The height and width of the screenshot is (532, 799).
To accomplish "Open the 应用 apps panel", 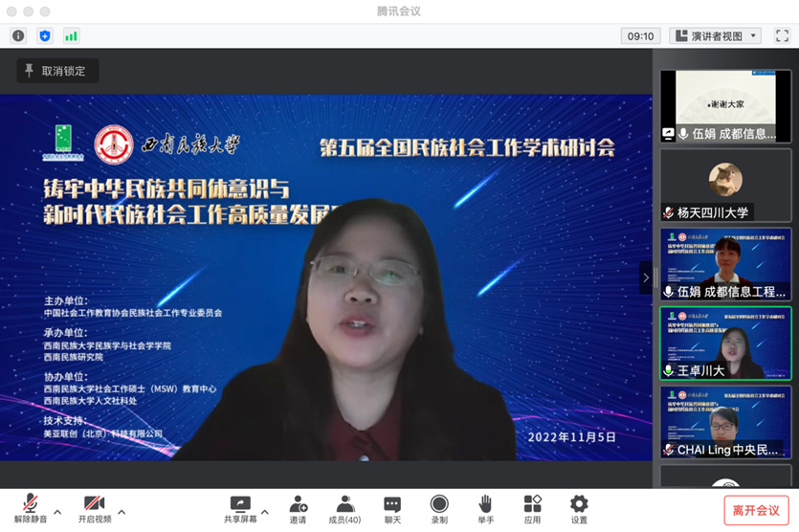I will pos(532,509).
